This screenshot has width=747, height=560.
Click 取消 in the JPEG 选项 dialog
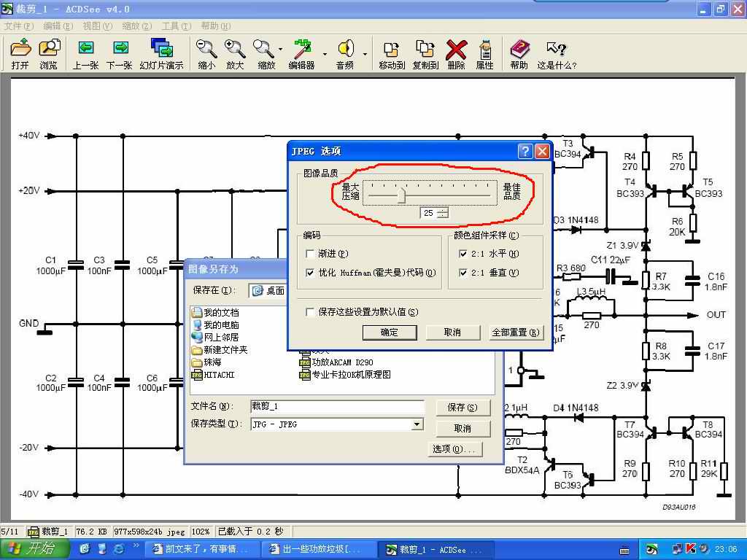point(452,332)
